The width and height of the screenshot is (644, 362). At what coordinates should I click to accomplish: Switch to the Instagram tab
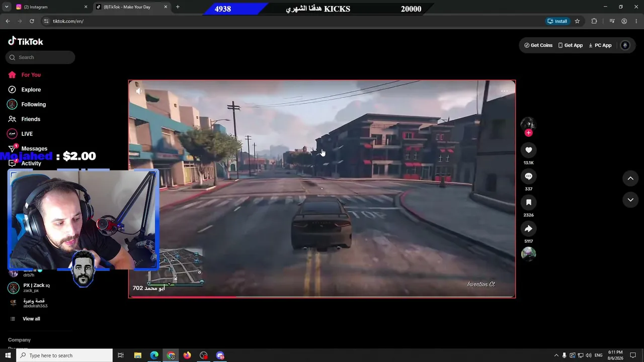(x=49, y=7)
